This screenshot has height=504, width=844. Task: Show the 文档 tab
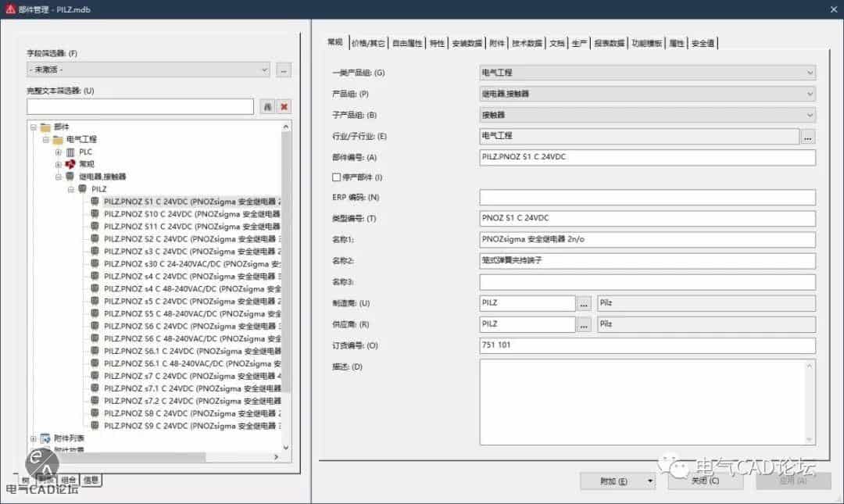tap(557, 43)
